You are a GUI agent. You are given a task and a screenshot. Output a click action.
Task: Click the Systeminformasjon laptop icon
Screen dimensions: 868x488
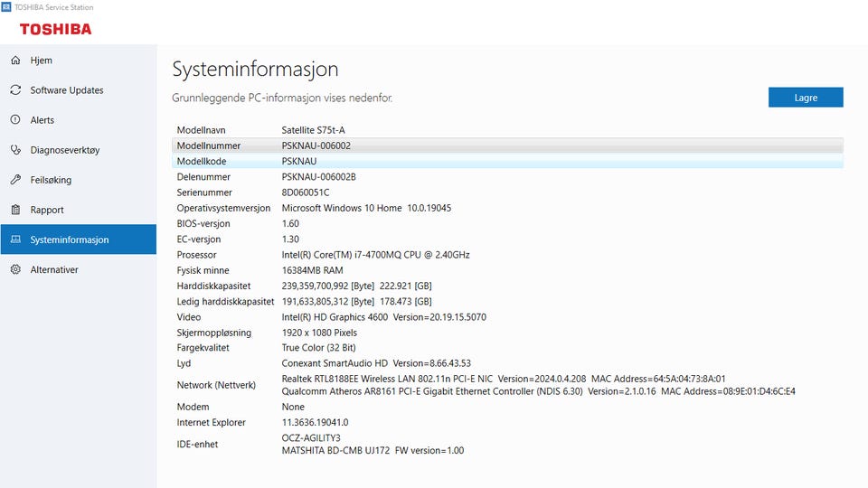[15, 239]
